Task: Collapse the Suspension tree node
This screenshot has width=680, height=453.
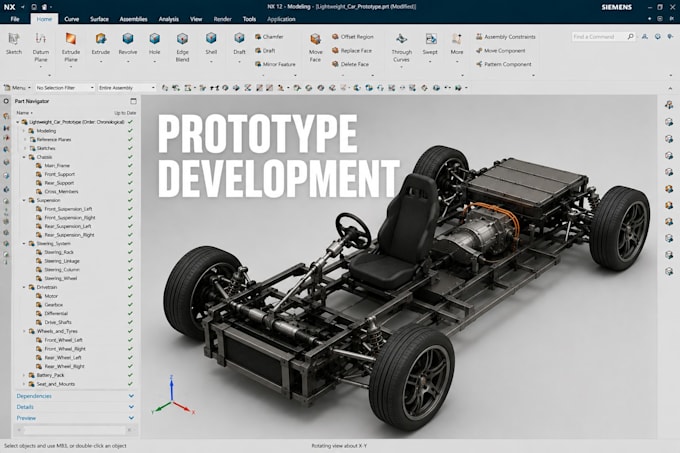Action: (x=24, y=200)
